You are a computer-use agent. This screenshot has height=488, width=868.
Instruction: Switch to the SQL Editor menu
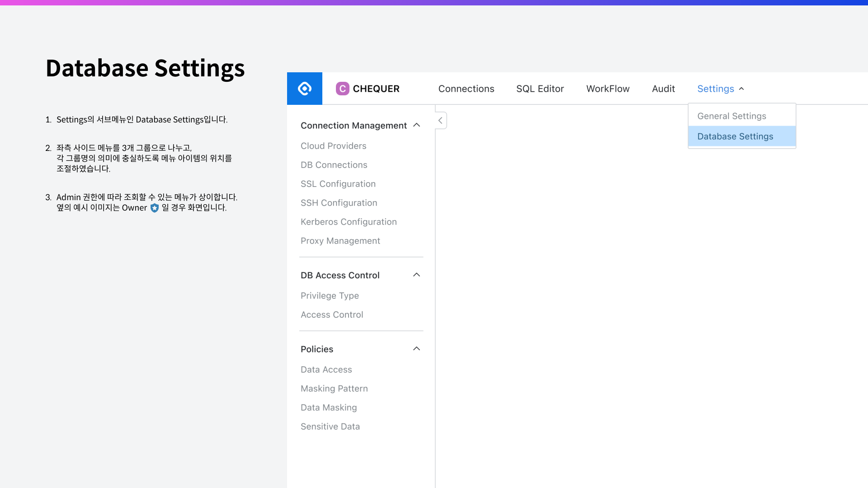(540, 89)
